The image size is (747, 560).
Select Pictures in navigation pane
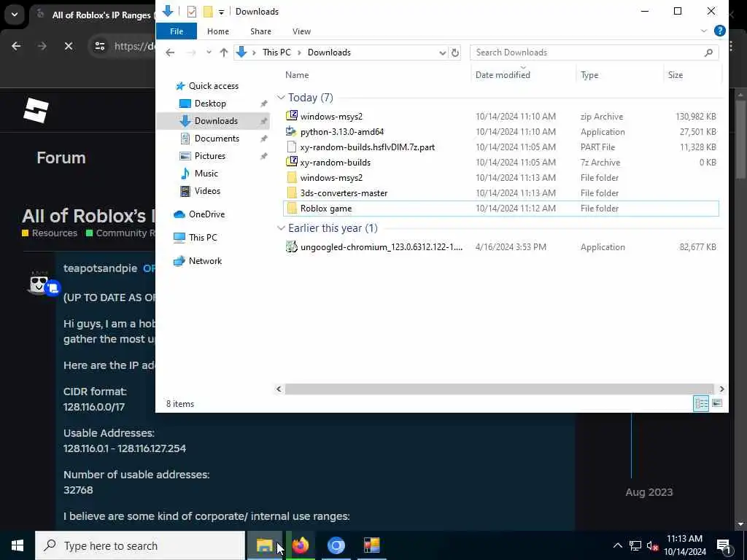point(209,156)
